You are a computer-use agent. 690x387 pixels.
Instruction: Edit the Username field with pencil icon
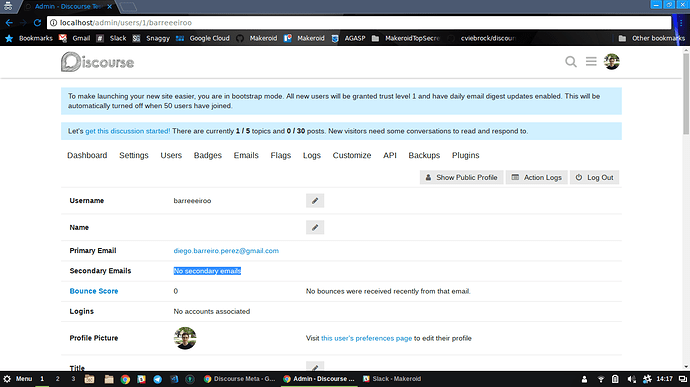click(315, 201)
